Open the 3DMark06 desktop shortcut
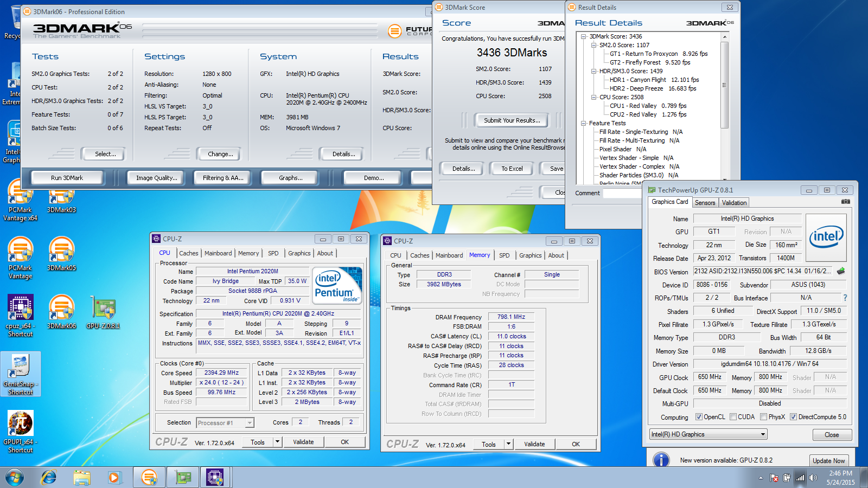Viewport: 868px width, 488px height. point(61,312)
